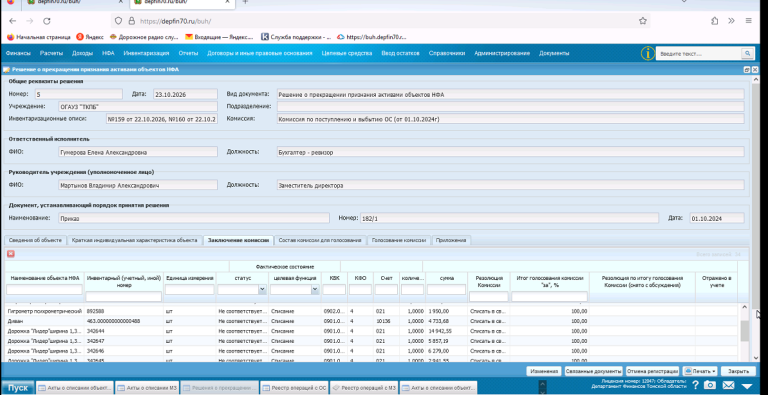Open the envelope messages icon
Viewport: 768px width, 395px height.
pos(728,385)
